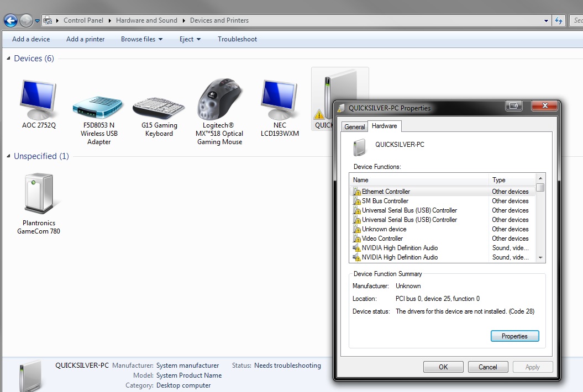Viewport: 583px width, 392px height.
Task: Open the Eject dropdown menu
Action: [x=190, y=39]
